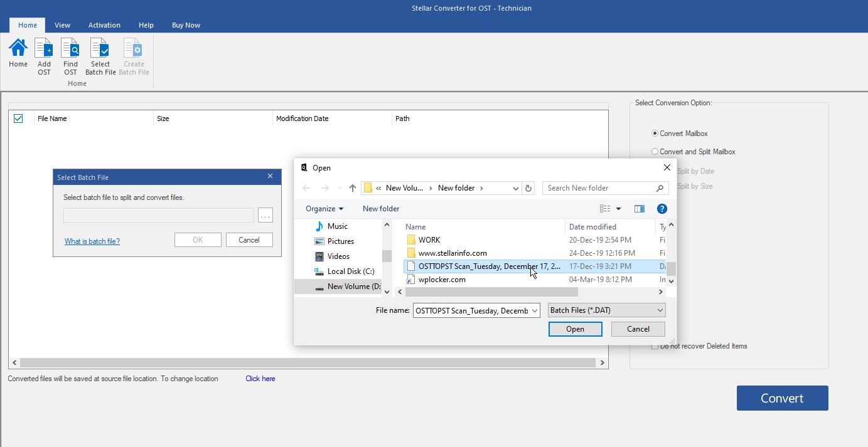Toggle the preview pane in Open dialog
The image size is (868, 447).
pos(639,209)
